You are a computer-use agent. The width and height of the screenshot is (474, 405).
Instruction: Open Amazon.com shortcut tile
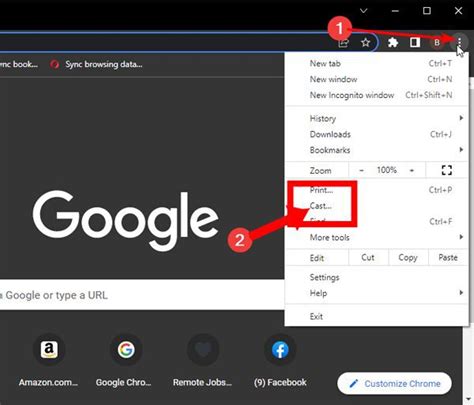[49, 361]
